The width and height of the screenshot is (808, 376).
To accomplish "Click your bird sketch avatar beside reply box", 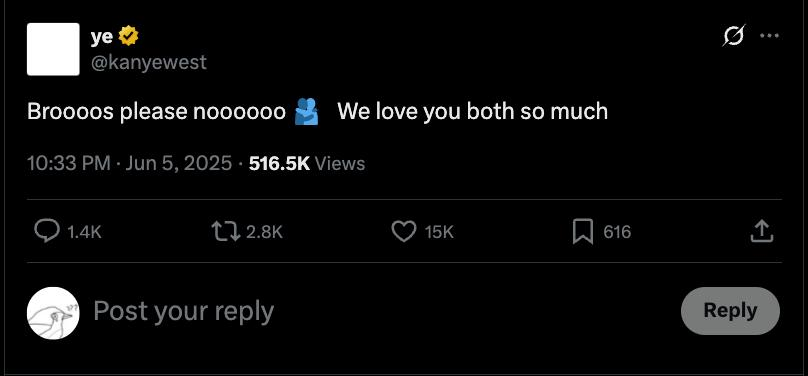I will [53, 313].
